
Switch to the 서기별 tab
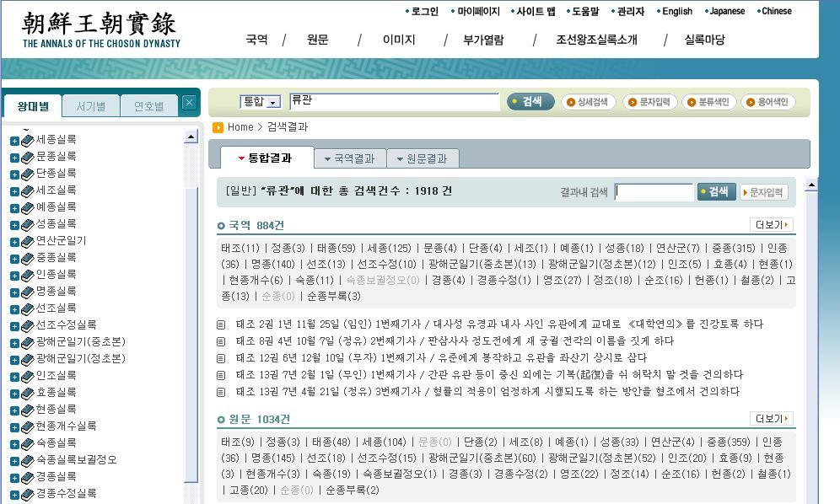pos(91,106)
